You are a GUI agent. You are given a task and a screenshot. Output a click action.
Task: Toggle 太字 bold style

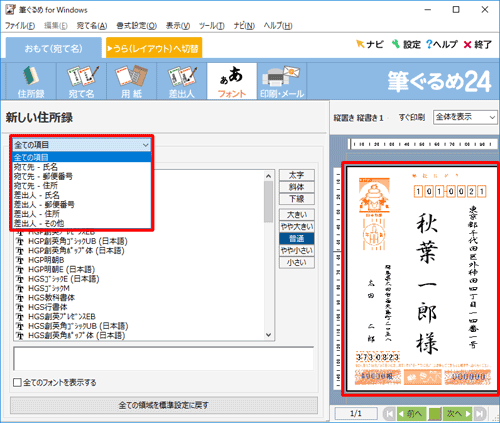click(297, 175)
